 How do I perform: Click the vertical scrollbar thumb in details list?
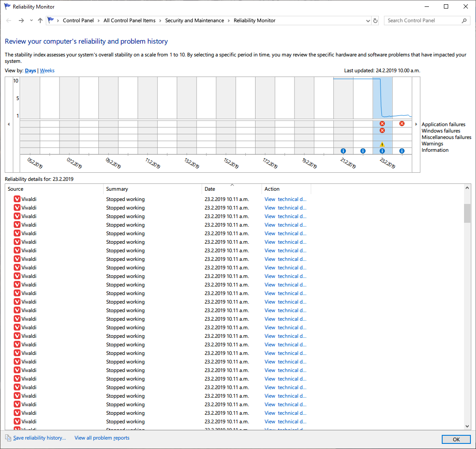tap(467, 213)
